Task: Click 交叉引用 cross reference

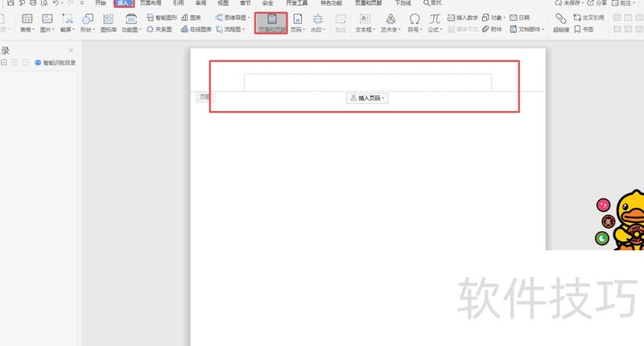Action: click(588, 18)
